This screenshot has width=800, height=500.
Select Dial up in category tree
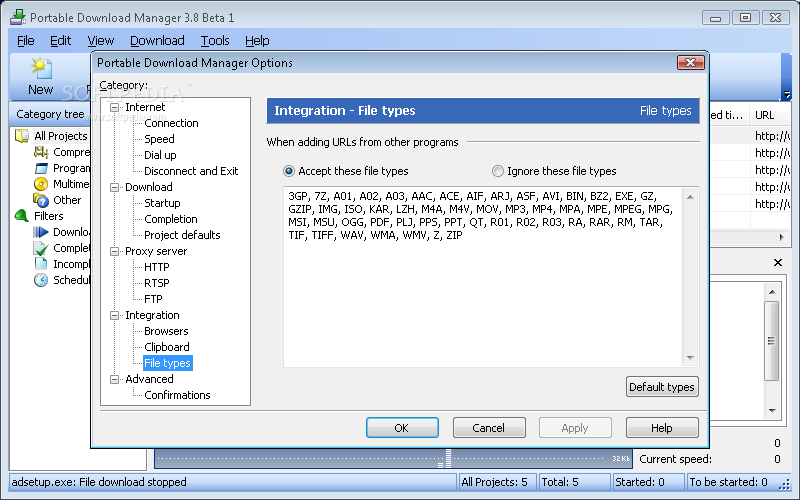[160, 155]
